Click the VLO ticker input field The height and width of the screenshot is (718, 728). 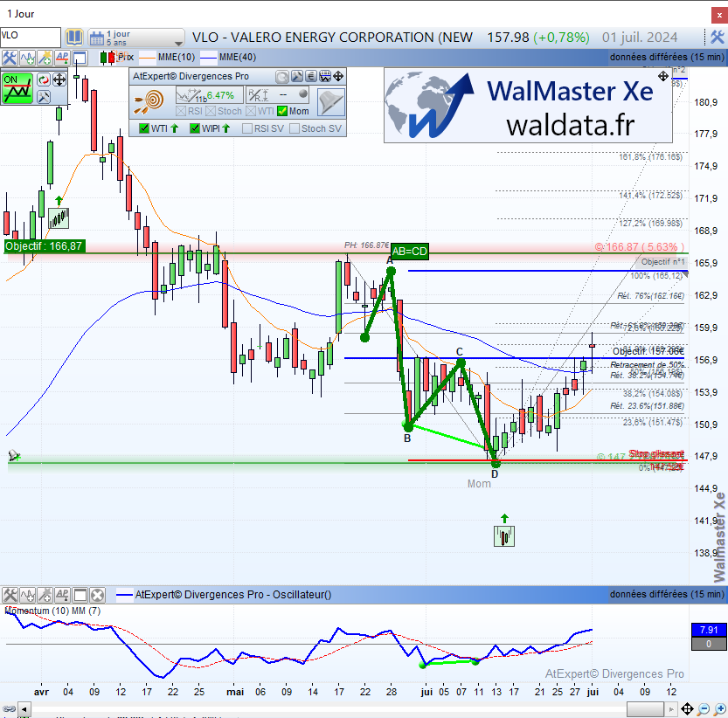pyautogui.click(x=31, y=38)
